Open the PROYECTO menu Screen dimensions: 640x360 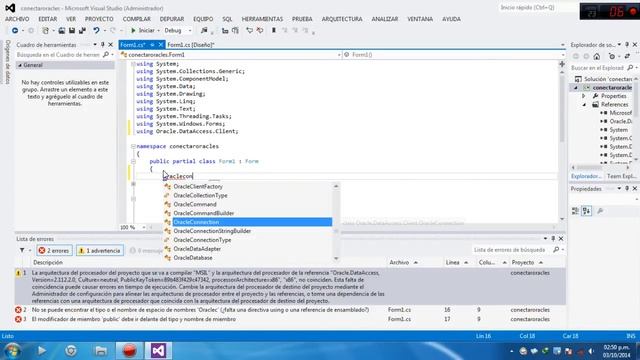coord(99,19)
